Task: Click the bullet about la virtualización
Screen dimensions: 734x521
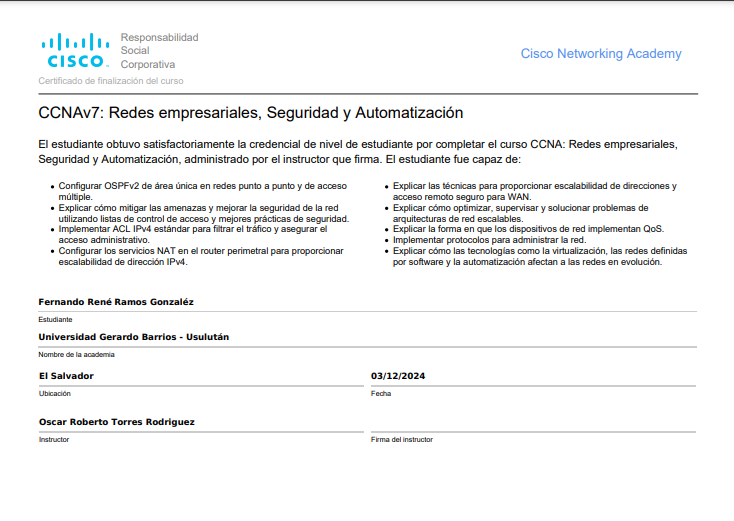Action: (x=540, y=257)
